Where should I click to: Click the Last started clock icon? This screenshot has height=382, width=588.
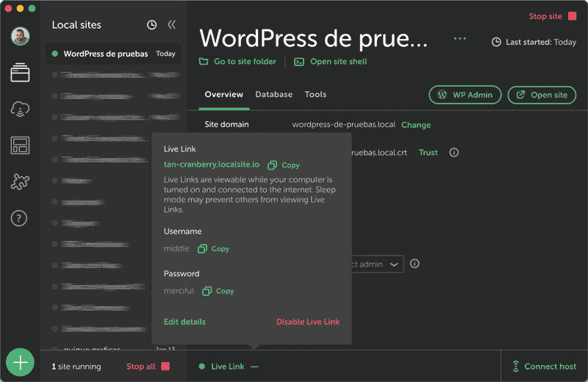coord(496,42)
